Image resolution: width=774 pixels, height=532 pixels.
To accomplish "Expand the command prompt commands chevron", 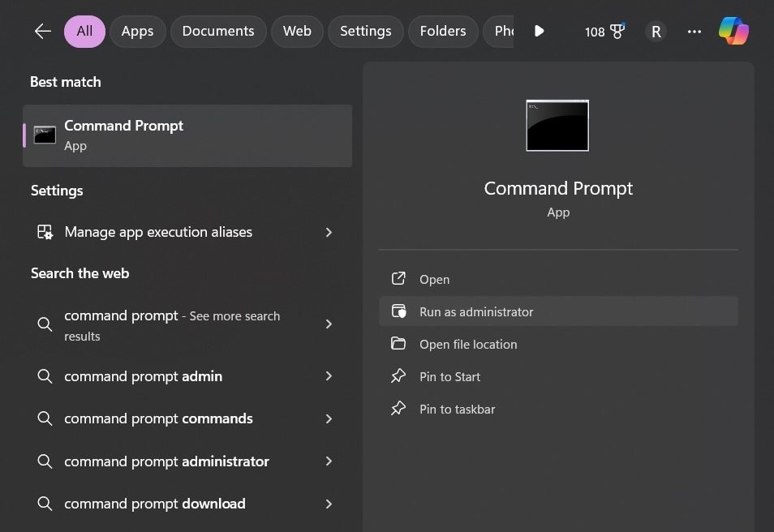I will [x=329, y=418].
